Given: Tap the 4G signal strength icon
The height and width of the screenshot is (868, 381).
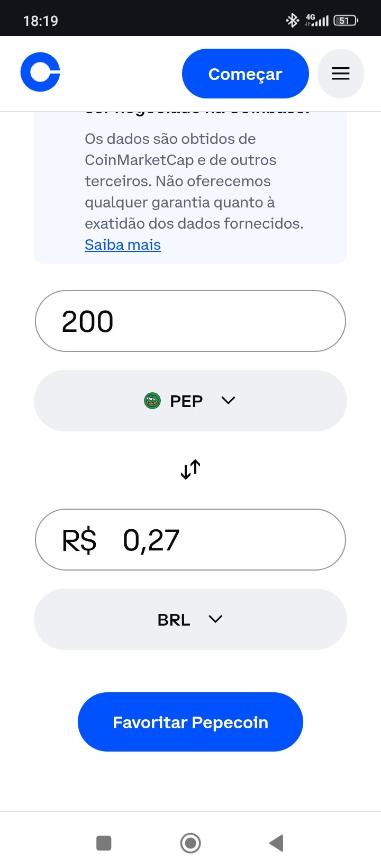Looking at the screenshot, I should (x=317, y=21).
